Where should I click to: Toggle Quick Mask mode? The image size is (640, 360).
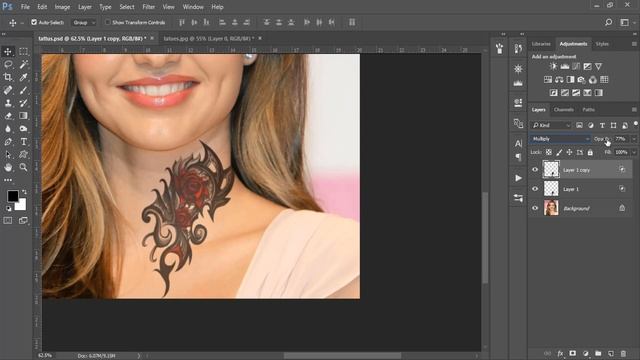[x=8, y=221]
